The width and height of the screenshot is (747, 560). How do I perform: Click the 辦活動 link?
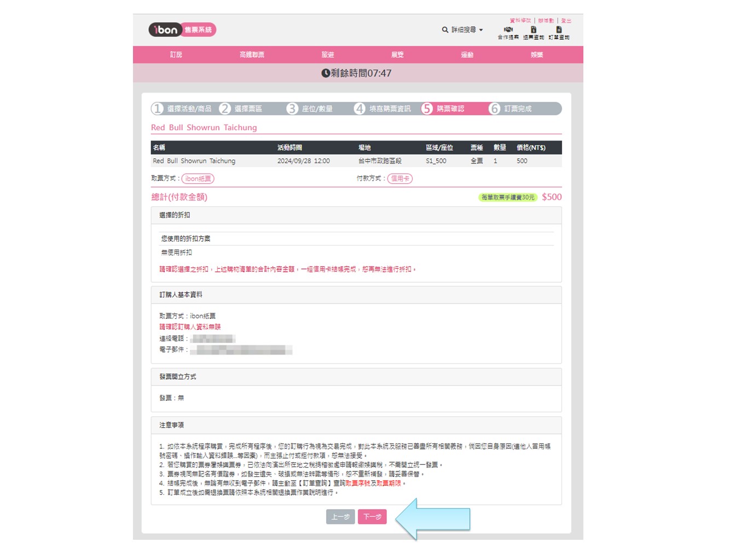click(x=546, y=20)
